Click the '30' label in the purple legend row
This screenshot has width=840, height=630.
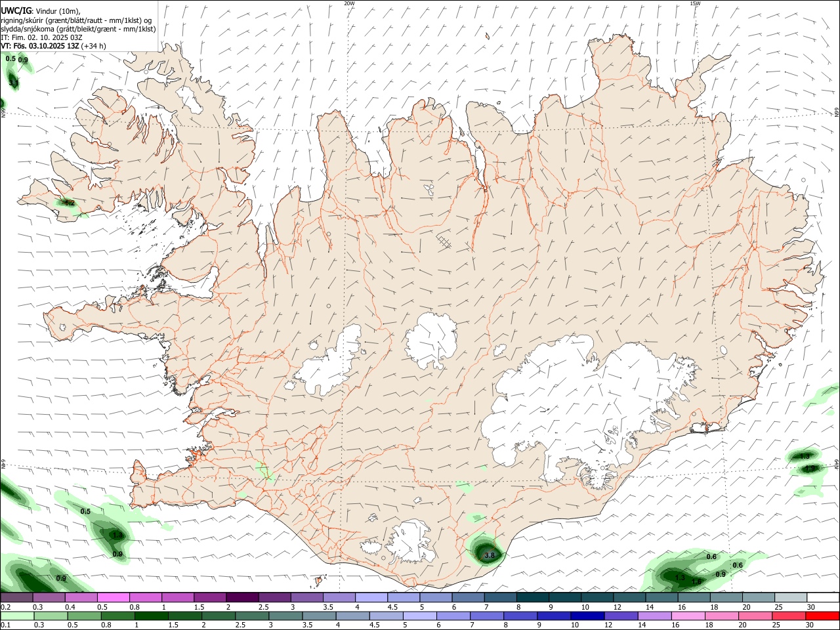(x=810, y=607)
